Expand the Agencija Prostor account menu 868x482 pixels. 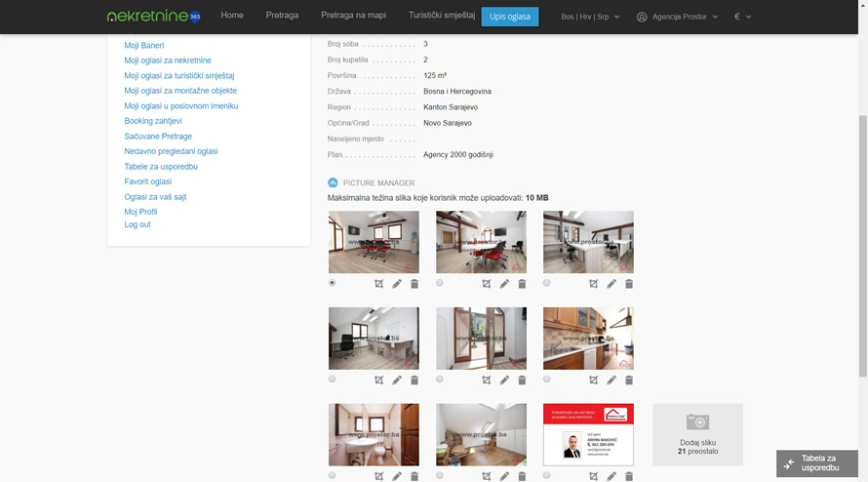tap(677, 17)
